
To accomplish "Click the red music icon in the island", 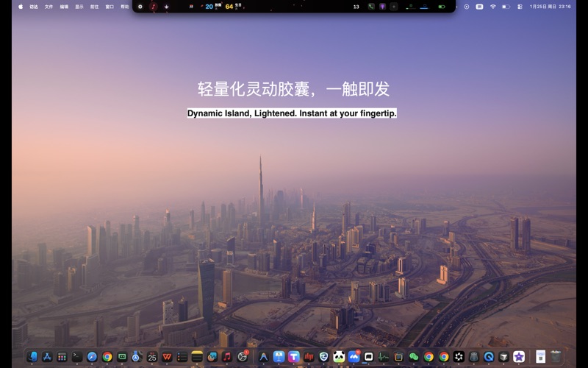I will pos(154,7).
